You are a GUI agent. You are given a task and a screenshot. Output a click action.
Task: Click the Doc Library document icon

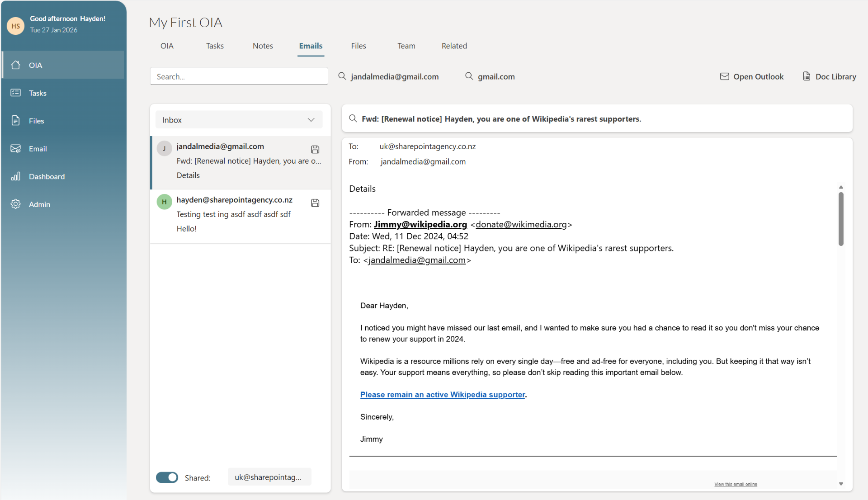[807, 76]
